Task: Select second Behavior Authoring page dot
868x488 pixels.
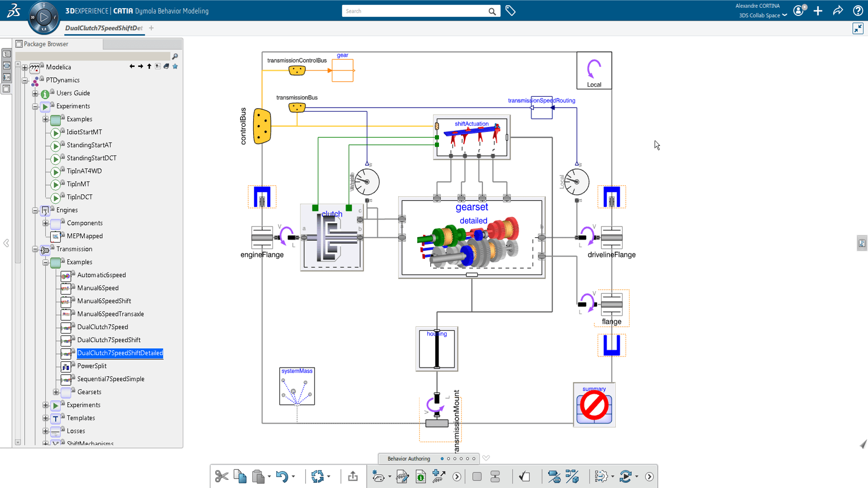Action: pyautogui.click(x=448, y=459)
